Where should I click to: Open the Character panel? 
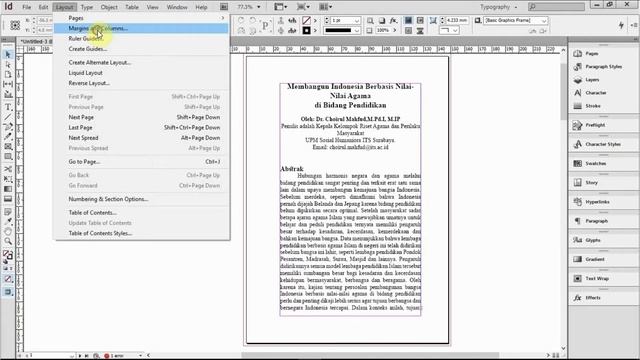590,93
